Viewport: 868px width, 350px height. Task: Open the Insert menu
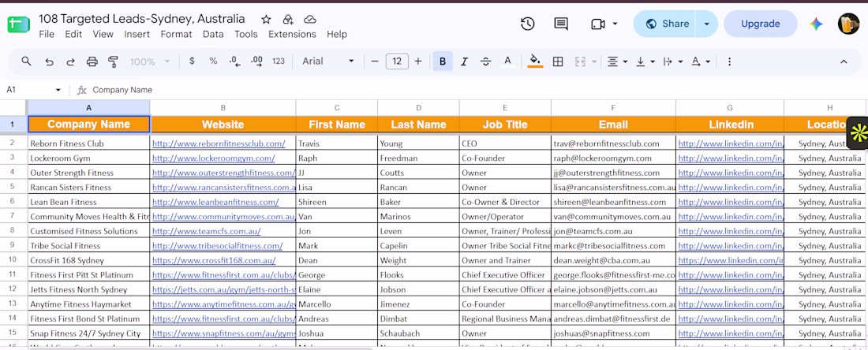coord(137,34)
